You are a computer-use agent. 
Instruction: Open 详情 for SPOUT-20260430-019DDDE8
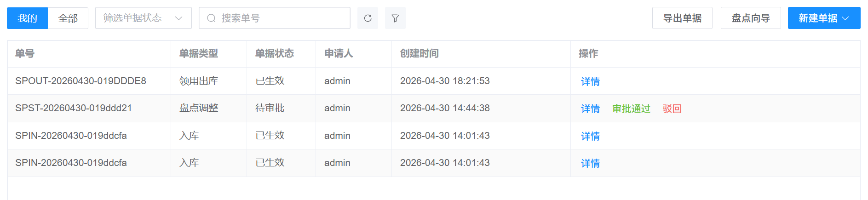click(x=590, y=81)
